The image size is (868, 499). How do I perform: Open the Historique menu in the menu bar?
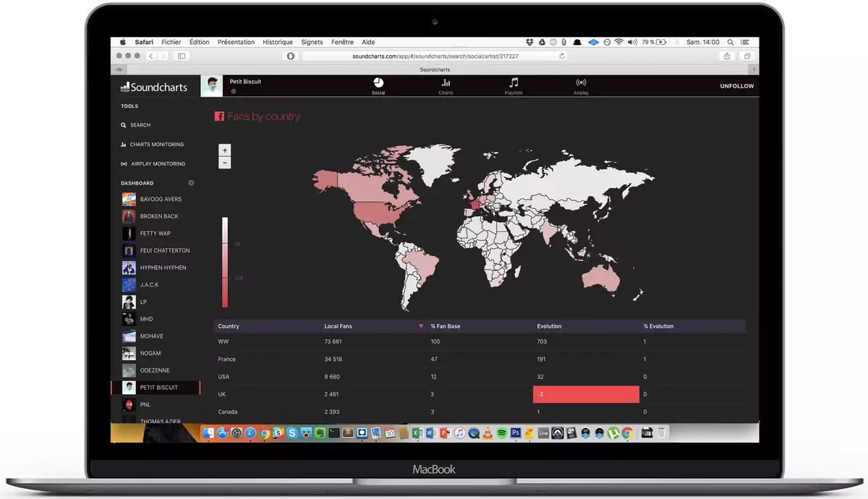coord(278,43)
